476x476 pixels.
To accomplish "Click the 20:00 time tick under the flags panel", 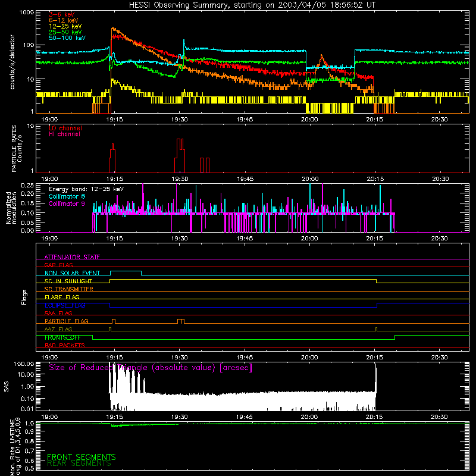I will tap(309, 358).
